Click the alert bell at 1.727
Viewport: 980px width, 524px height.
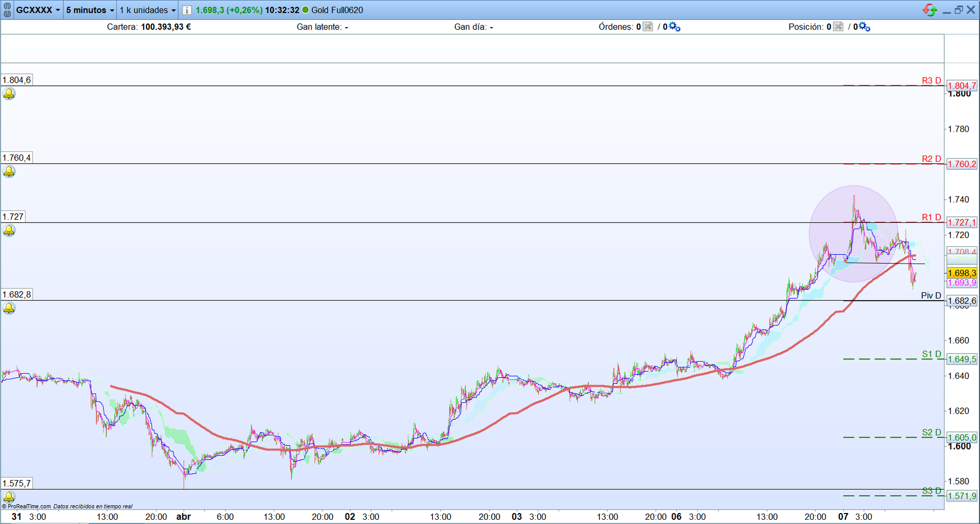tap(9, 231)
